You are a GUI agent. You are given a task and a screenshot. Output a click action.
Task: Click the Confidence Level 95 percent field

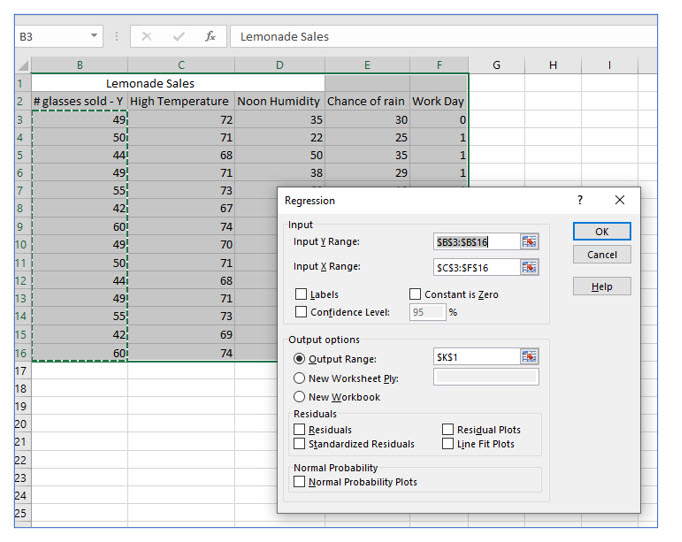tap(428, 312)
